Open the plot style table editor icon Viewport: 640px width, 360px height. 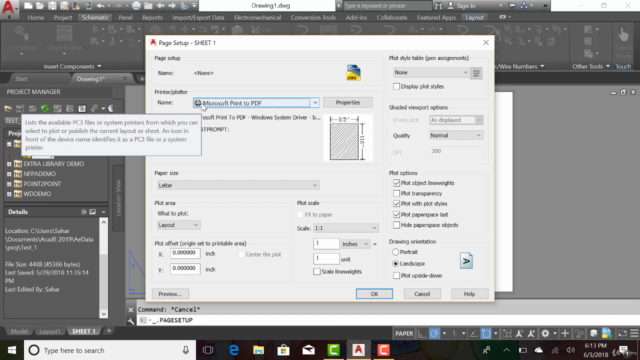[x=476, y=73]
